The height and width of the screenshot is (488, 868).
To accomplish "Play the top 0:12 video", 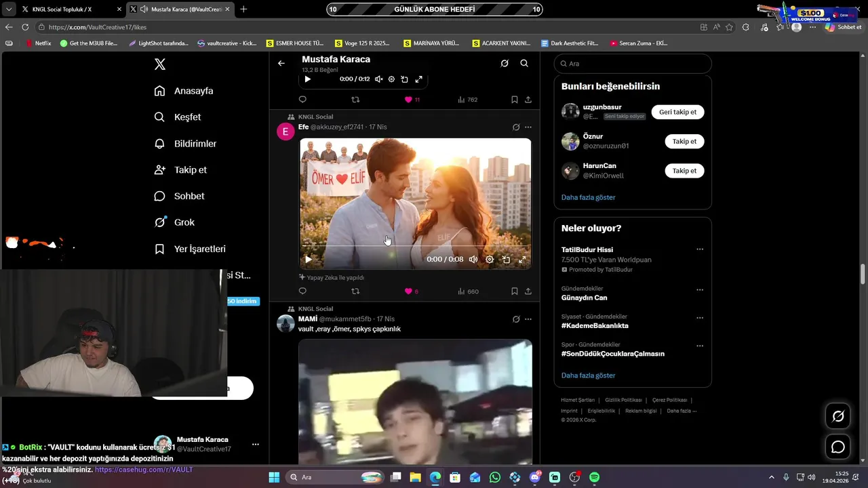I will point(308,79).
